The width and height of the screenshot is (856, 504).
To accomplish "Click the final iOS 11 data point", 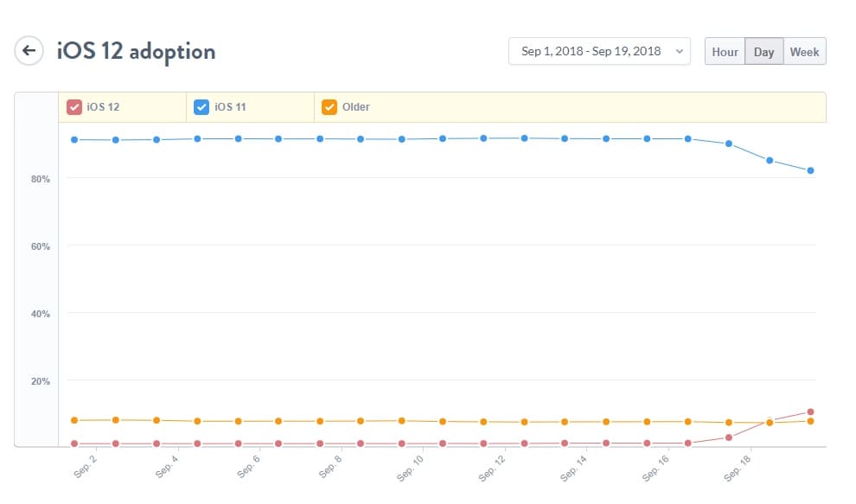I will click(x=810, y=170).
